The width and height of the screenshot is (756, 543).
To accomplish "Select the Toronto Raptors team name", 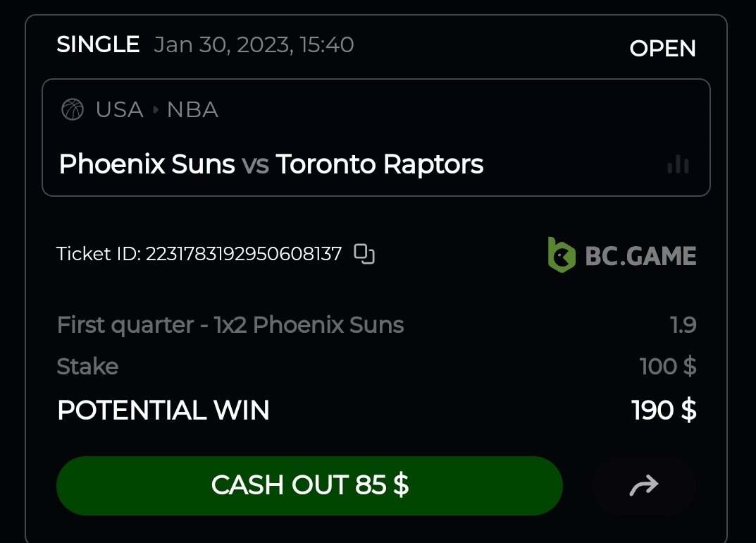I will [x=380, y=164].
